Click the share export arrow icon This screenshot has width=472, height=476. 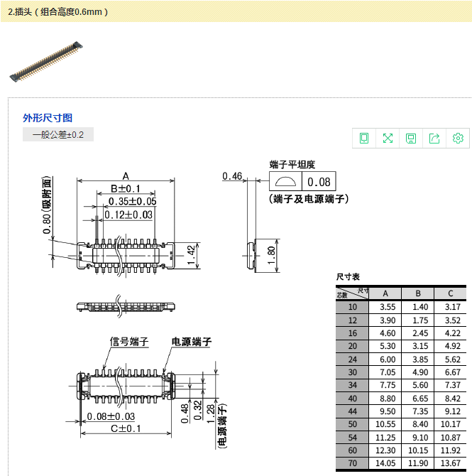434,138
